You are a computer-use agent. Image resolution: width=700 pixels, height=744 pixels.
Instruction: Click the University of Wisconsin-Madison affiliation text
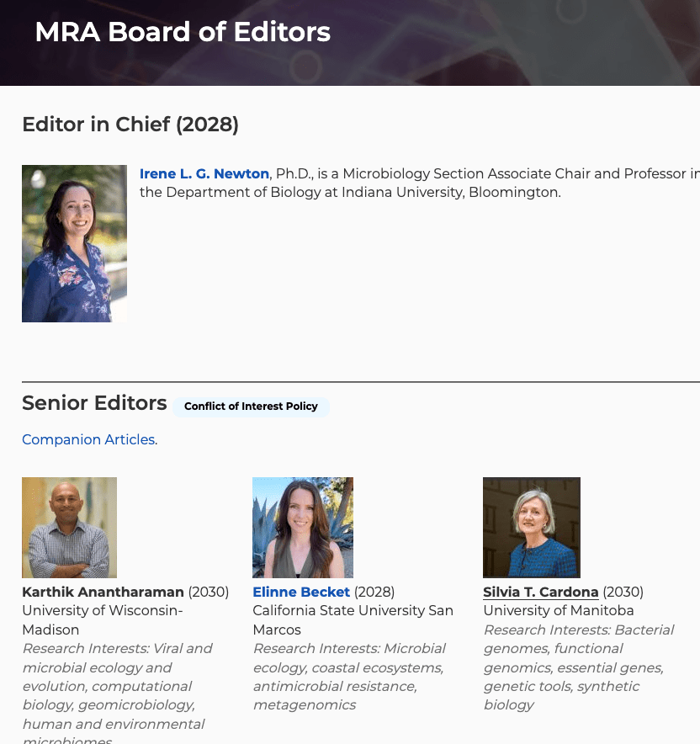tap(102, 619)
